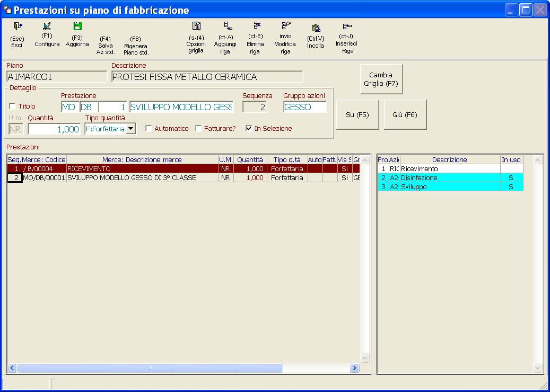Uncheck the In Selezione checkbox

click(x=249, y=129)
